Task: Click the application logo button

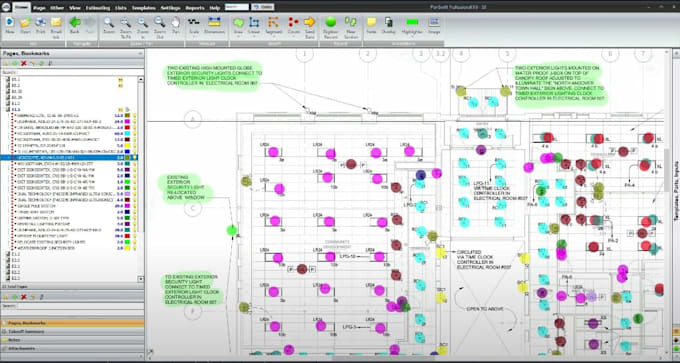Action: pyautogui.click(x=5, y=6)
